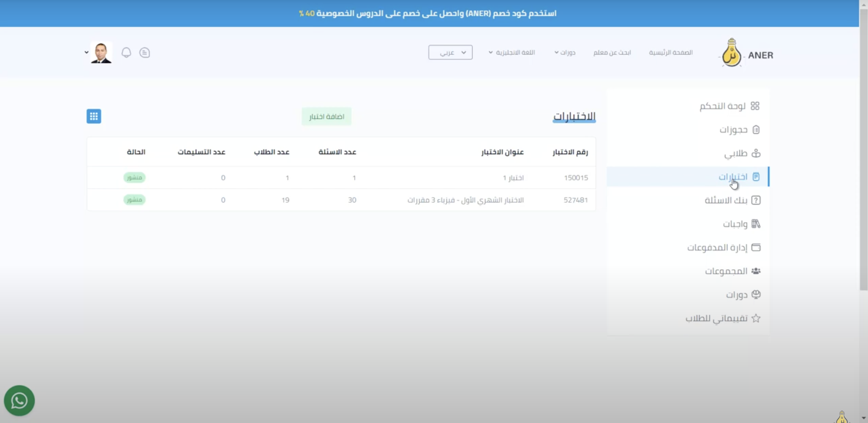868x423 pixels.
Task: Open حجوزات in sidebar
Action: point(734,130)
